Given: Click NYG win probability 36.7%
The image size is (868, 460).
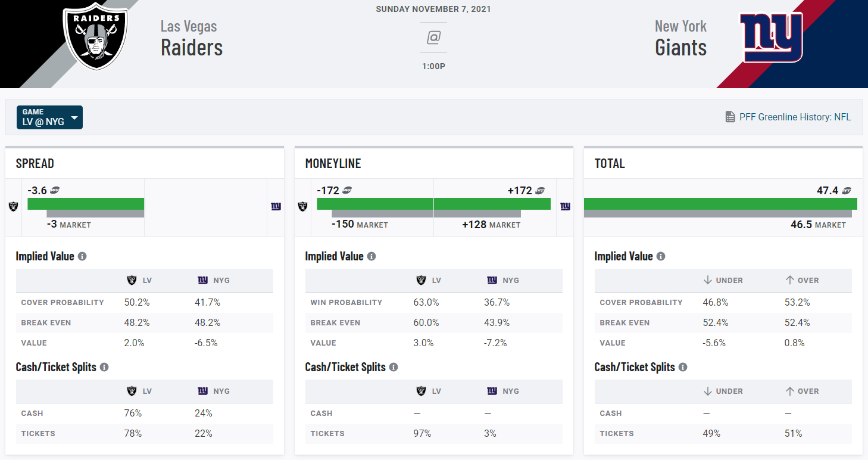Looking at the screenshot, I should [497, 302].
